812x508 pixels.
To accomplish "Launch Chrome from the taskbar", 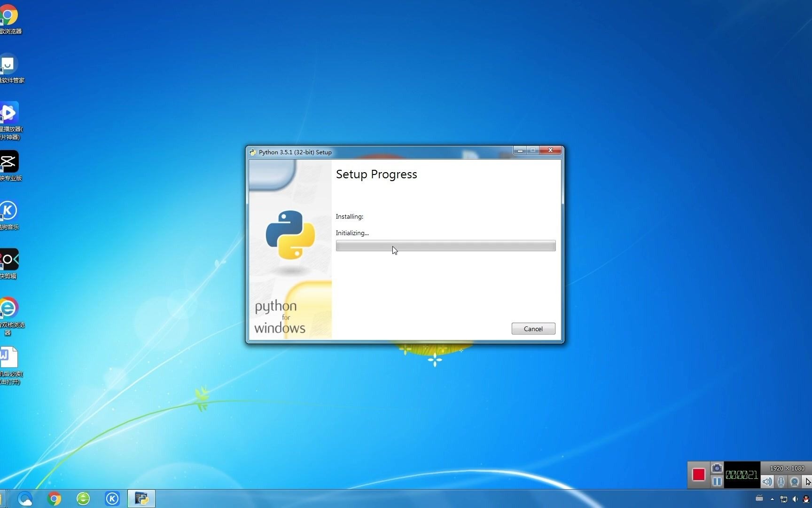I will pos(55,499).
